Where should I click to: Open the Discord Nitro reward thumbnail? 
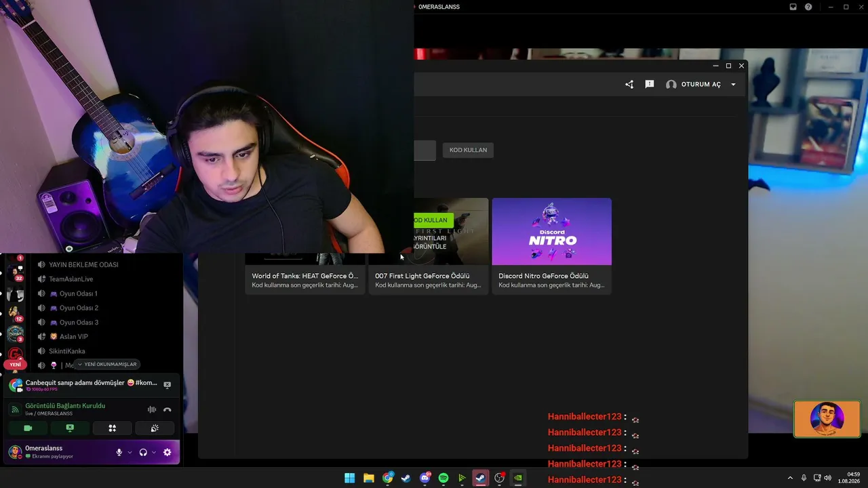point(551,231)
